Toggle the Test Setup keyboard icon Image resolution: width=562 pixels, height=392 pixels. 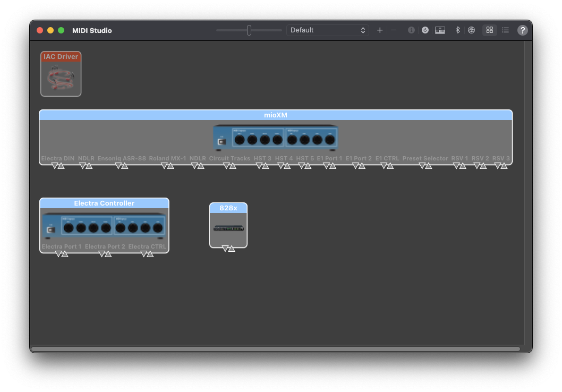pos(440,30)
